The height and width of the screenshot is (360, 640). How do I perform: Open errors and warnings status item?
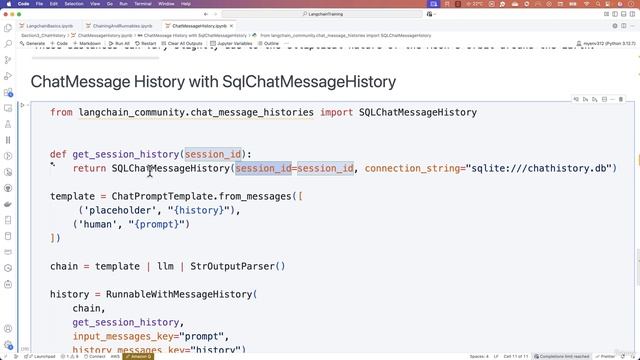(69, 356)
